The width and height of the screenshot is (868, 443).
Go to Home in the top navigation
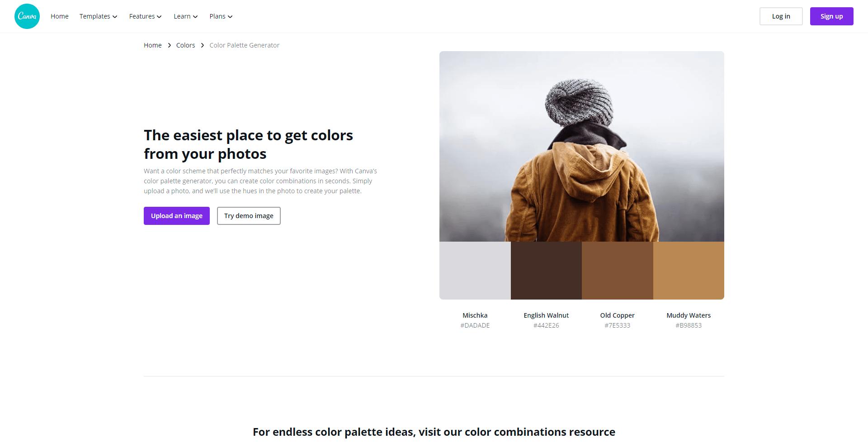pos(60,16)
